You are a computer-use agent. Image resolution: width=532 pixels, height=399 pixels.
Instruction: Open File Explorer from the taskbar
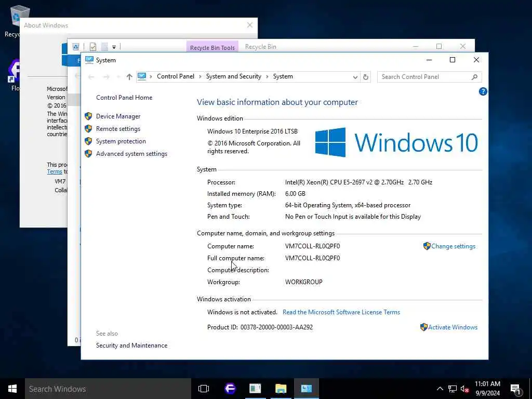click(x=281, y=389)
